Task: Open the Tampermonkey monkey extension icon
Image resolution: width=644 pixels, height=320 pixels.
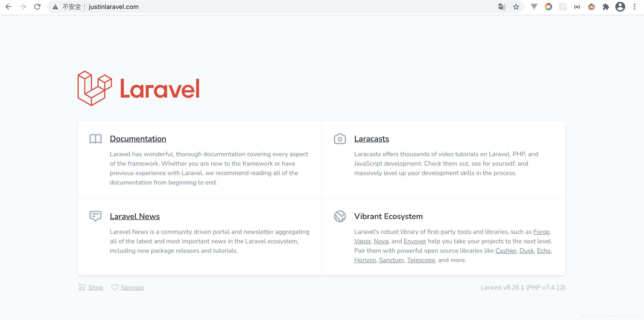Action: point(591,7)
